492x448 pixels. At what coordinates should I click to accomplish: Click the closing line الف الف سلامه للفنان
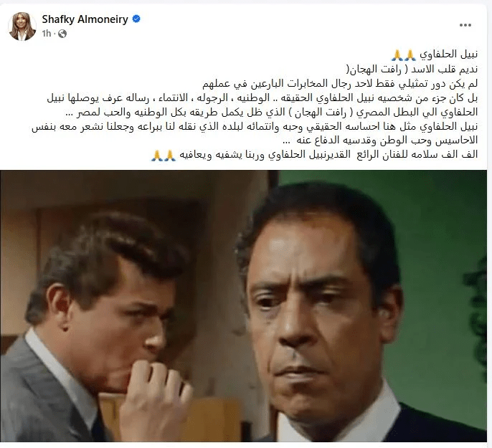[x=328, y=155]
